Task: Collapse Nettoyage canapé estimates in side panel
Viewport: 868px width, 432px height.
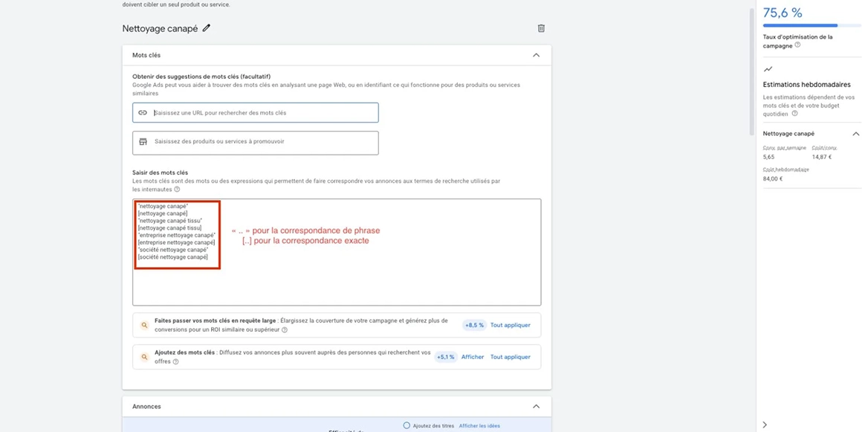Action: tap(856, 134)
